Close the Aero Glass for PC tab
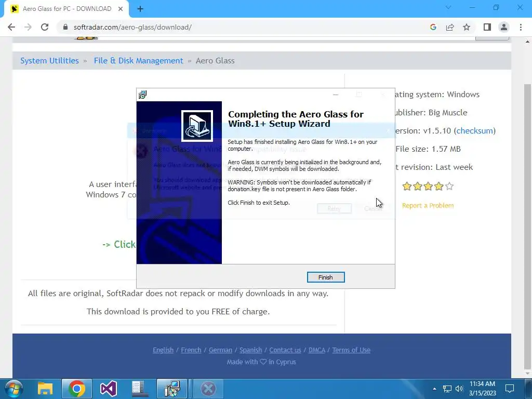The width and height of the screenshot is (532, 399). 121,9
